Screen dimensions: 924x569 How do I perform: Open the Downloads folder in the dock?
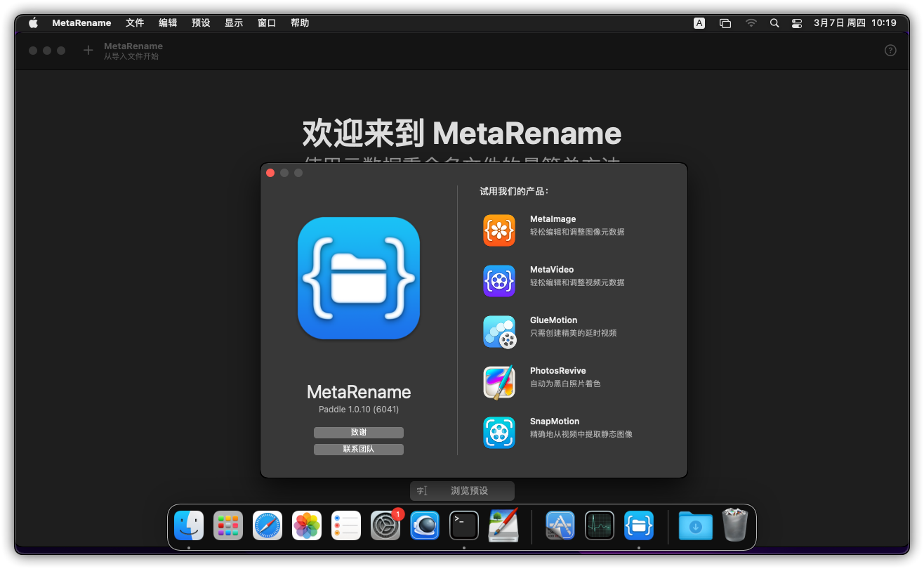(695, 525)
